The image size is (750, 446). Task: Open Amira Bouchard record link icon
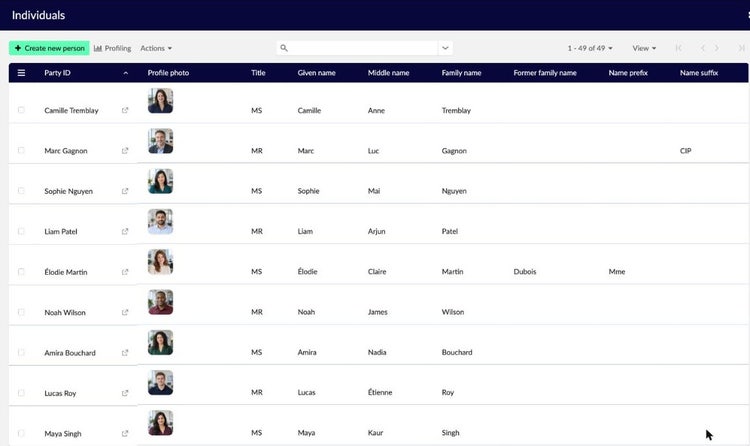click(x=125, y=353)
